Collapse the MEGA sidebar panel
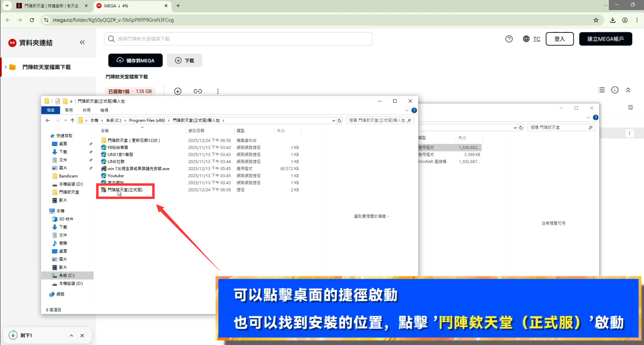Image resolution: width=644 pixels, height=345 pixels. 82,43
